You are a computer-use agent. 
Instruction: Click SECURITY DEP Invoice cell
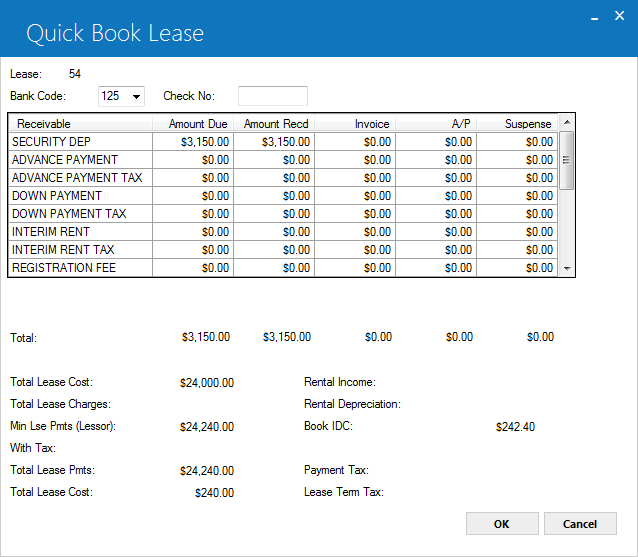click(x=355, y=142)
